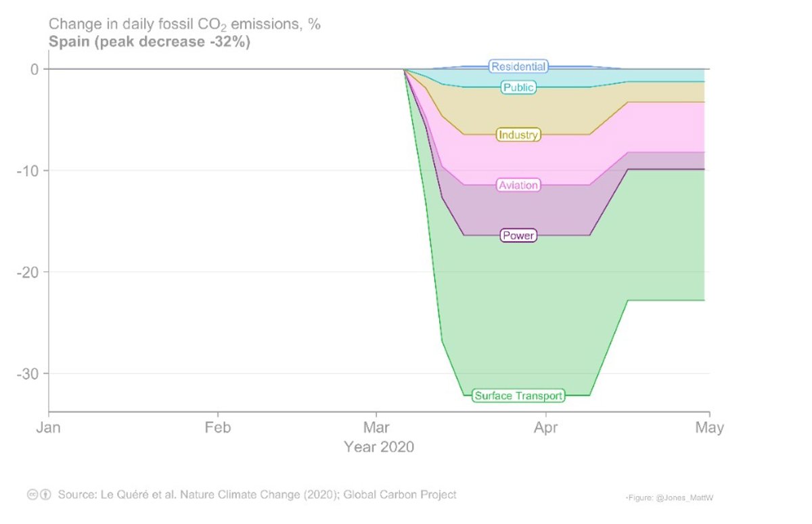
Task: Click the Industry label tag
Action: (x=518, y=135)
